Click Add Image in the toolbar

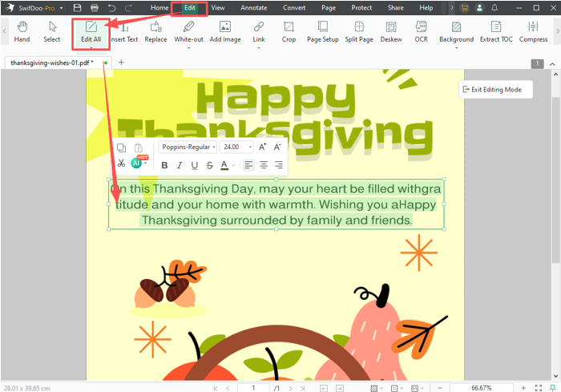[x=225, y=32]
